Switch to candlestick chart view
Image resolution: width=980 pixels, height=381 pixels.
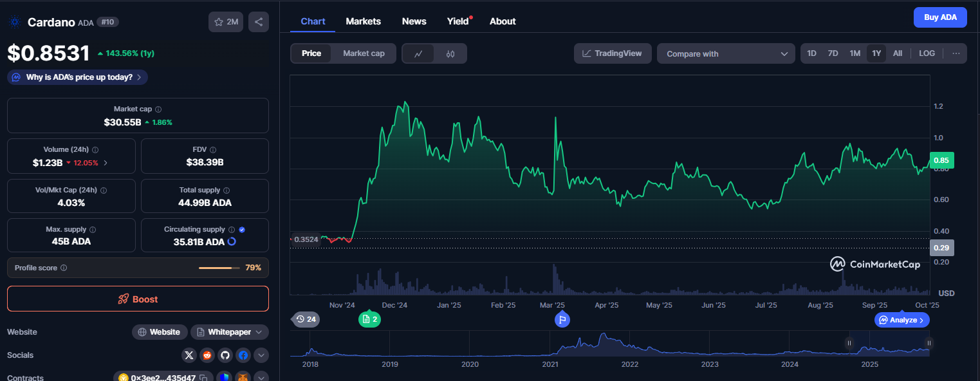450,53
